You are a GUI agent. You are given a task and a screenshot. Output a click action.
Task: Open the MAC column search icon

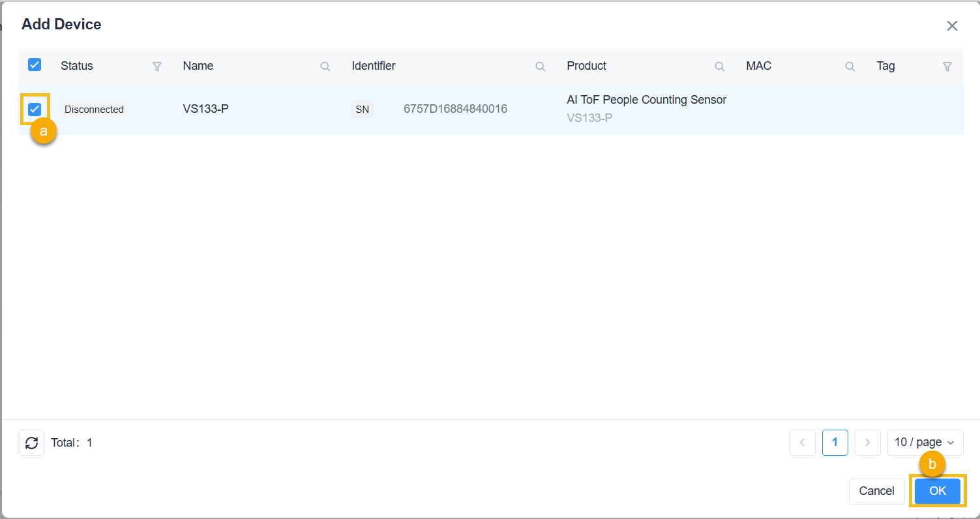click(x=850, y=67)
